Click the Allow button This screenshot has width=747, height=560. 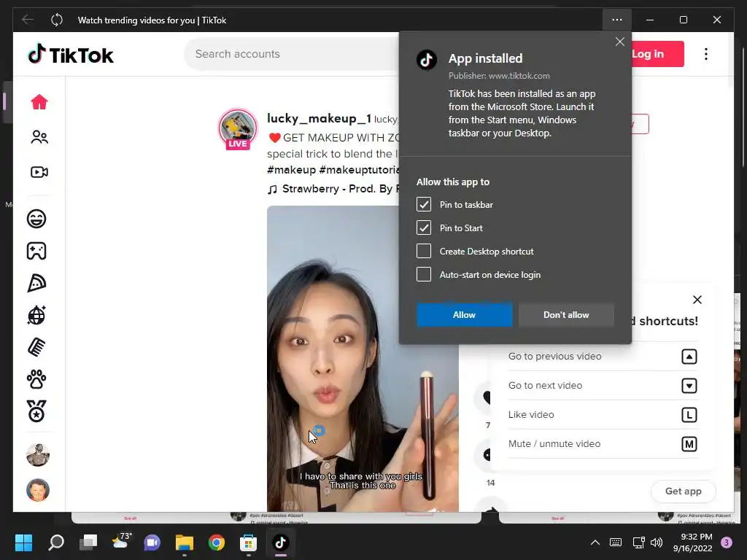coord(465,315)
